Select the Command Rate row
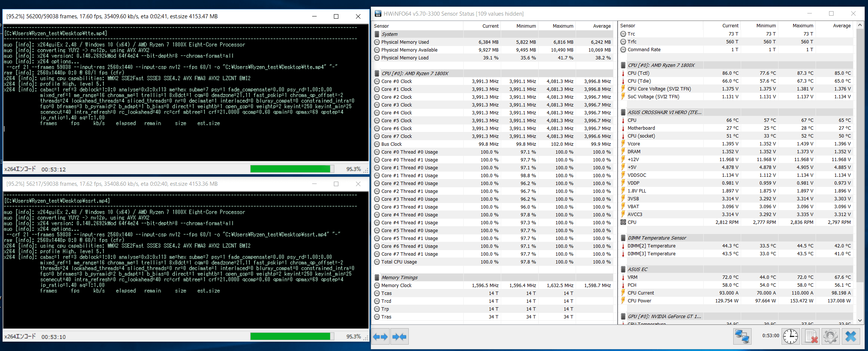The width and height of the screenshot is (868, 351). [736, 49]
